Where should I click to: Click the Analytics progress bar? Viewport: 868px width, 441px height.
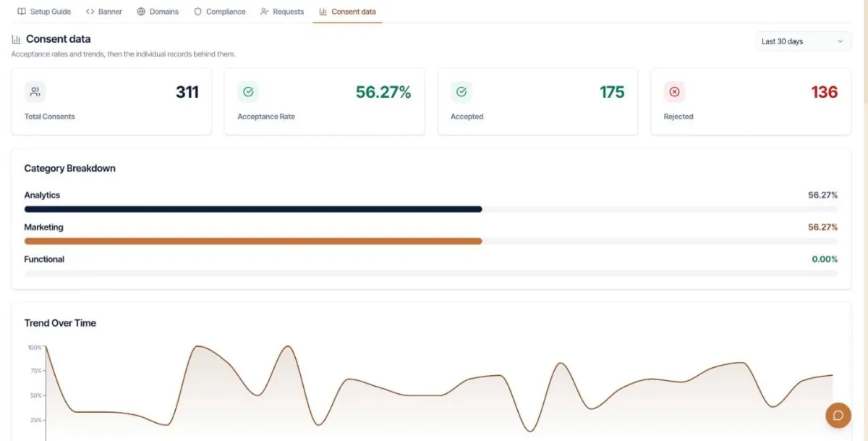click(x=431, y=209)
